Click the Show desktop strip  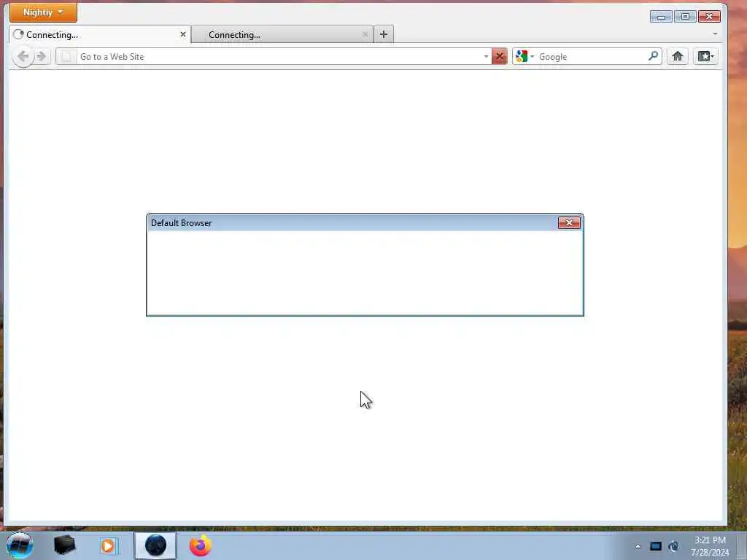(x=742, y=546)
